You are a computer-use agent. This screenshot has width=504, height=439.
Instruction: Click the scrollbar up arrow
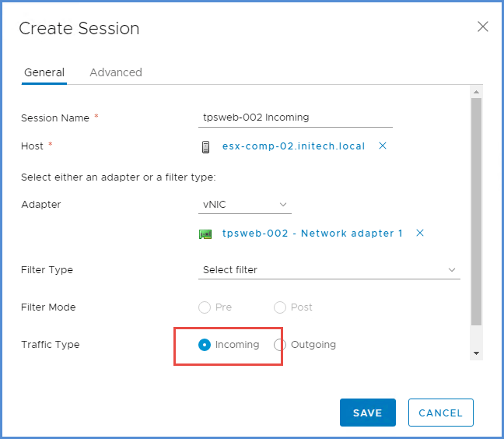(476, 93)
